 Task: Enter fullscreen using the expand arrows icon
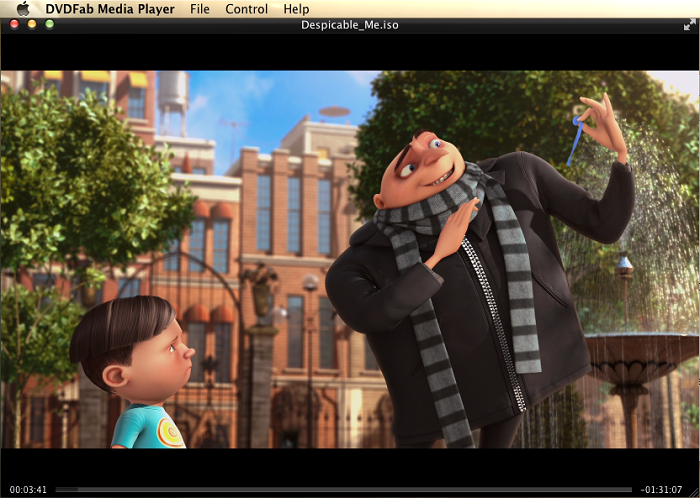689,25
